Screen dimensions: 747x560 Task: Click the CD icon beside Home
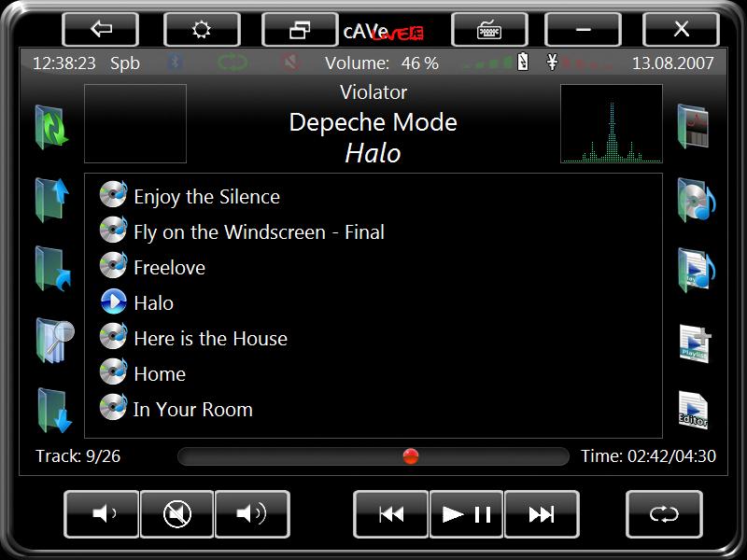point(113,371)
